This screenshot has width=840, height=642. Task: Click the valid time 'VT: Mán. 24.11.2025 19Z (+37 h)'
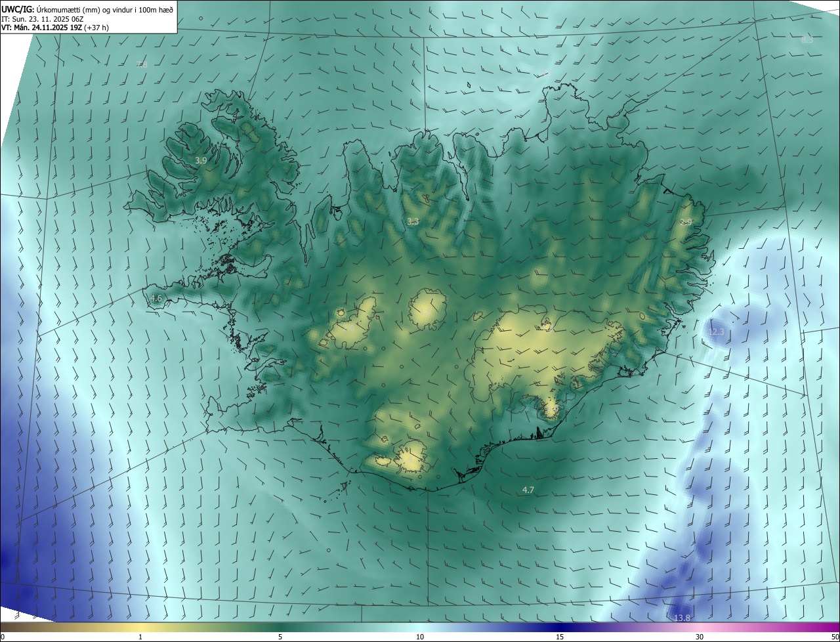coord(56,28)
